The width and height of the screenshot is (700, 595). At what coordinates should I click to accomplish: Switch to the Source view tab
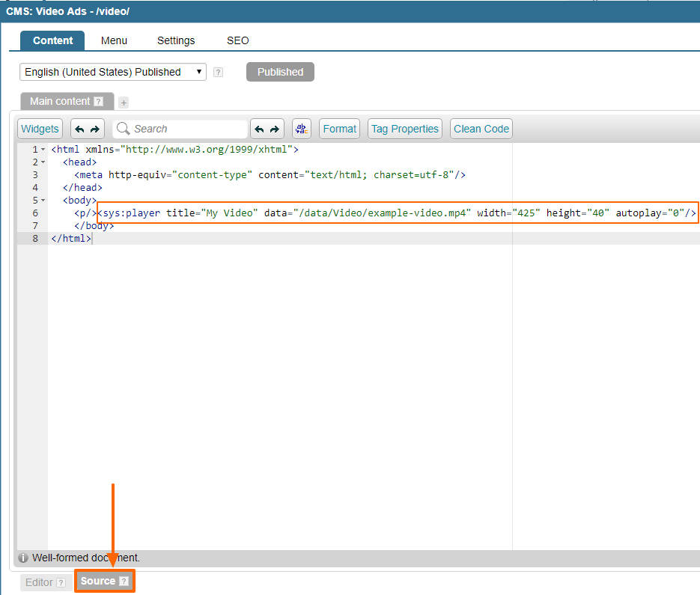click(x=105, y=582)
